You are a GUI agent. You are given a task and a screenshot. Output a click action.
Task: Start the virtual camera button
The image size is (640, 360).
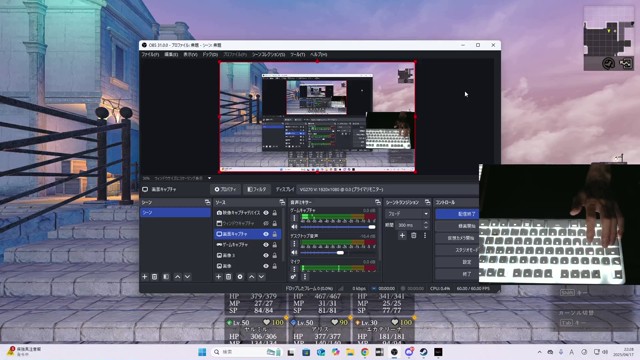click(457, 238)
